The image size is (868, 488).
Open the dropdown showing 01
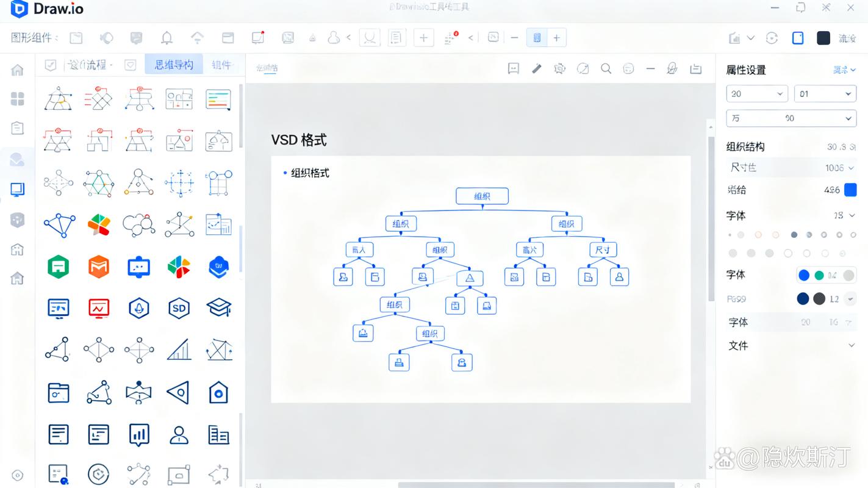pos(825,94)
